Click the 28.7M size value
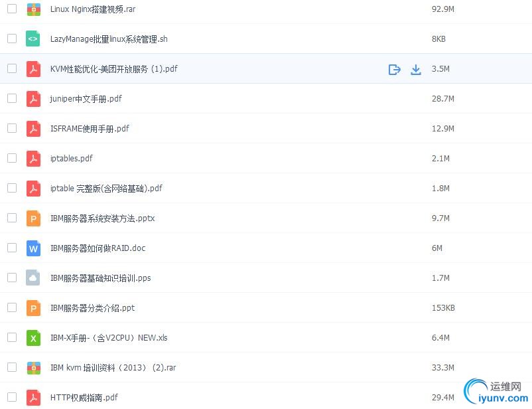Screen dimensions: 532x409 (x=442, y=99)
